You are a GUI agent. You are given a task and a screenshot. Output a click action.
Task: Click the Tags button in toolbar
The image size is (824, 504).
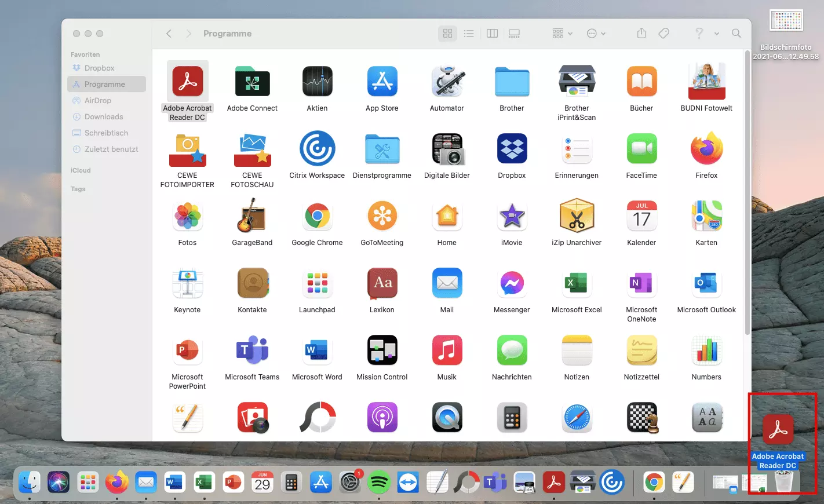664,34
